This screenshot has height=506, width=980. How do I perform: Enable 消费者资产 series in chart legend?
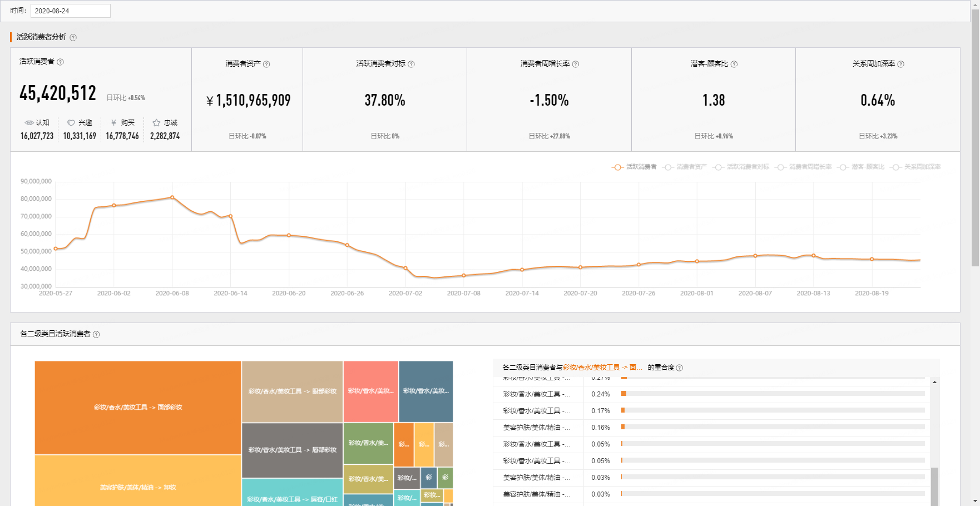(x=685, y=167)
